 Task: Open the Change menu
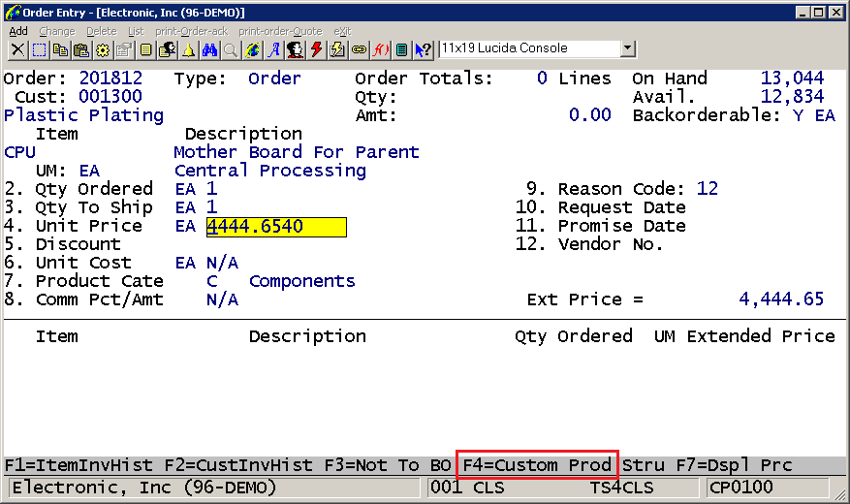pyautogui.click(x=57, y=31)
